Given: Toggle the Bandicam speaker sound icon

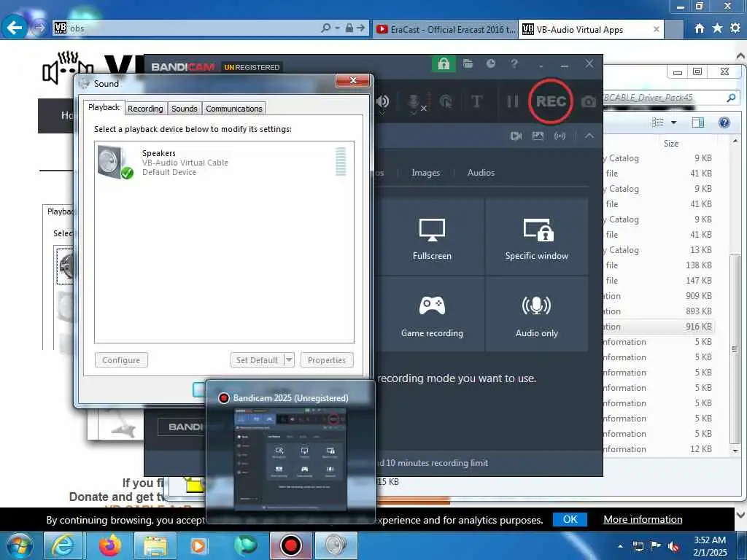Looking at the screenshot, I should (382, 101).
